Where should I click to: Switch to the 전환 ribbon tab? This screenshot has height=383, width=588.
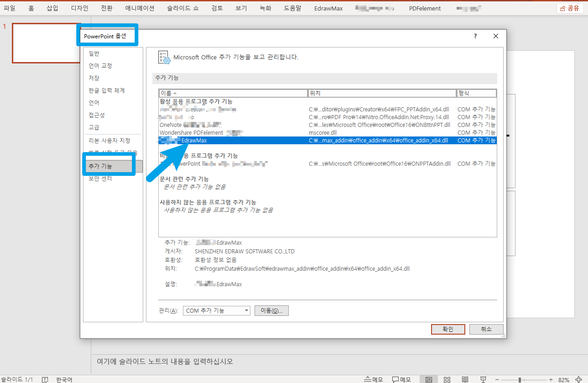click(x=107, y=8)
